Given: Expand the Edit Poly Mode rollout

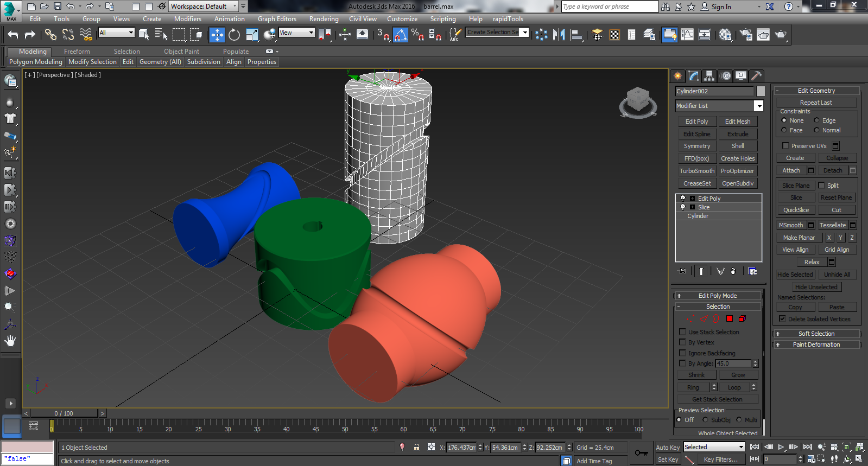Looking at the screenshot, I should [x=717, y=296].
